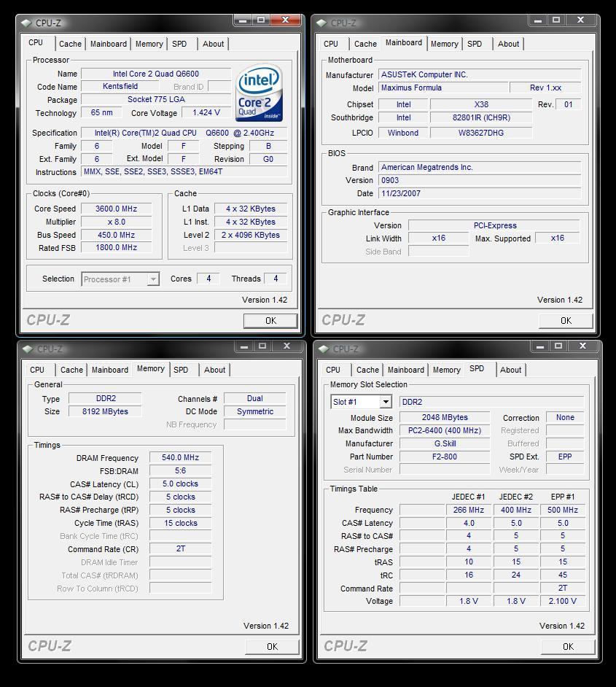Click the Rated FSB value 1800.0 MHz
The width and height of the screenshot is (616, 687).
tap(117, 247)
